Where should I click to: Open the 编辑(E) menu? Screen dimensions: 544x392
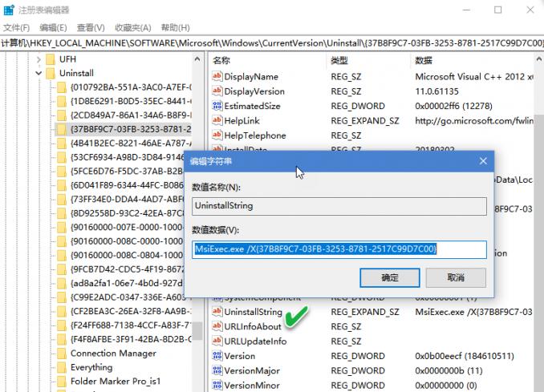point(53,28)
